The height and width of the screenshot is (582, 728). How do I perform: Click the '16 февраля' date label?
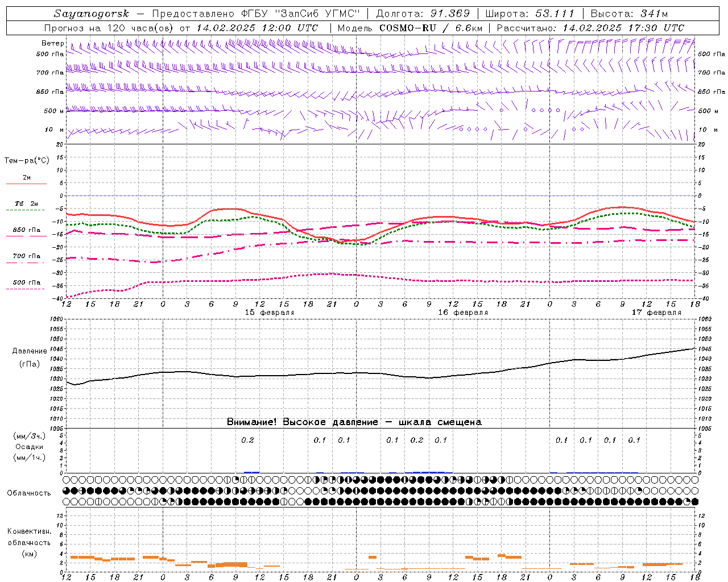pyautogui.click(x=463, y=313)
